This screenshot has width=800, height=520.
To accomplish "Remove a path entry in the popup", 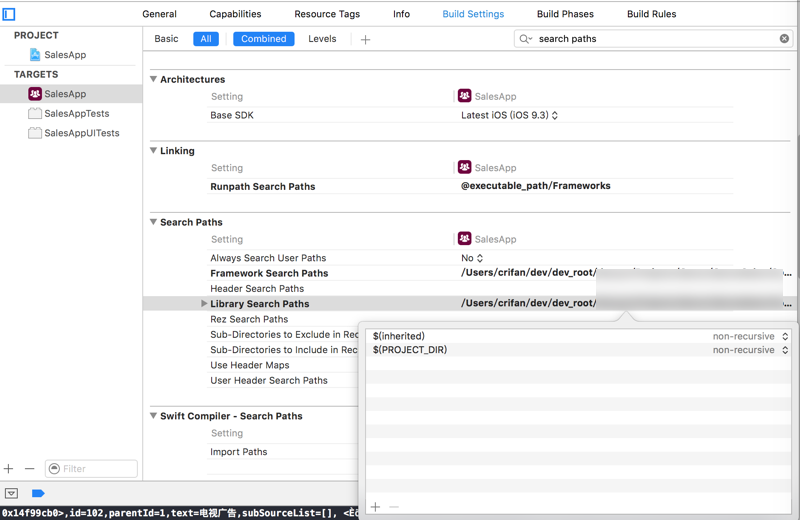I will (x=394, y=507).
